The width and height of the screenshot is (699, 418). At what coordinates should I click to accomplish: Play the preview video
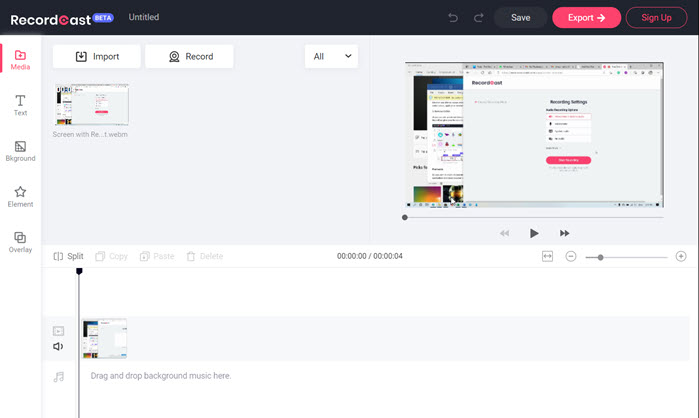(x=534, y=233)
